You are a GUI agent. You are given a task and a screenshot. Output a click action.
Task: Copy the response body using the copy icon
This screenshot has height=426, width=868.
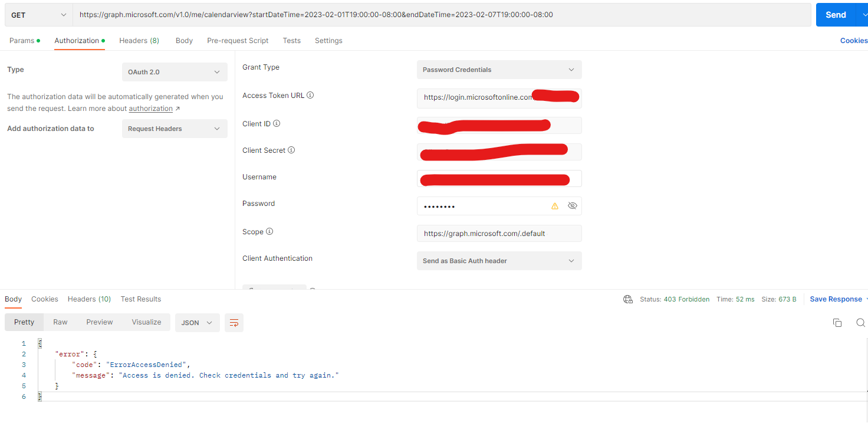click(837, 322)
